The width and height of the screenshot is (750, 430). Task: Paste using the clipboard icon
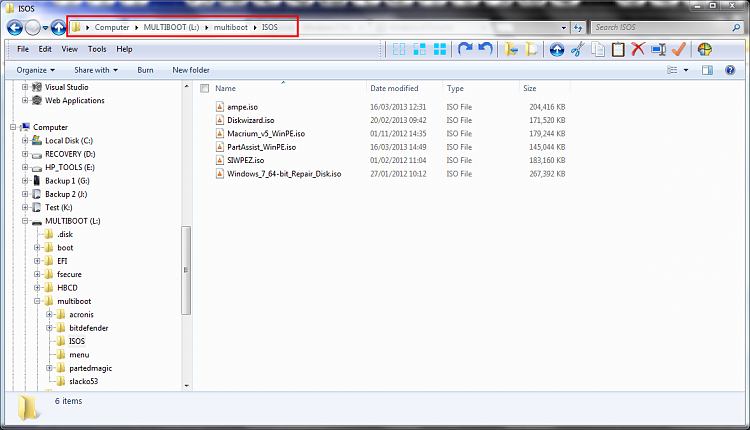618,49
